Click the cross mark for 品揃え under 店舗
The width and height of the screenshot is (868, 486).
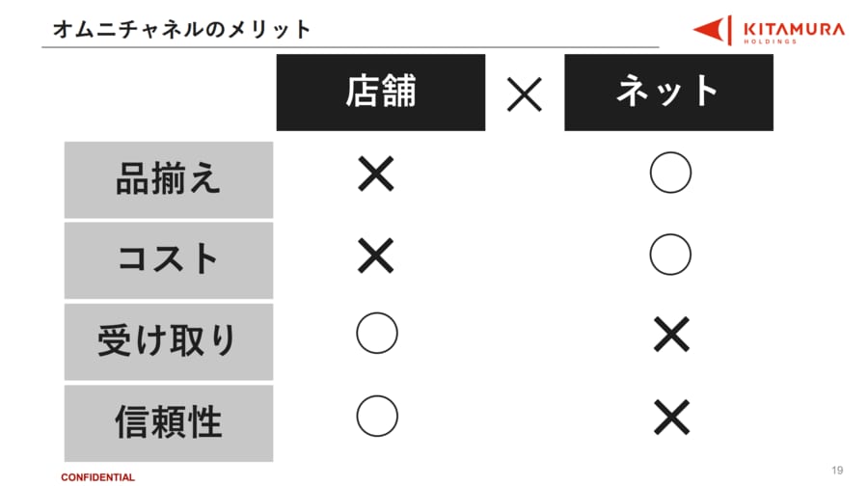click(376, 175)
